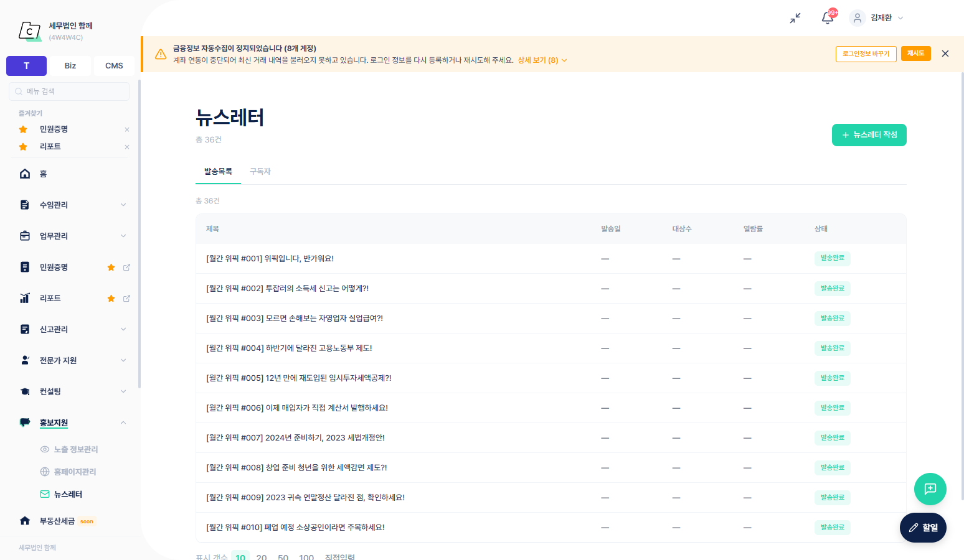The image size is (964, 560).
Task: Click 상세 보기 (8) link
Action: click(x=542, y=60)
